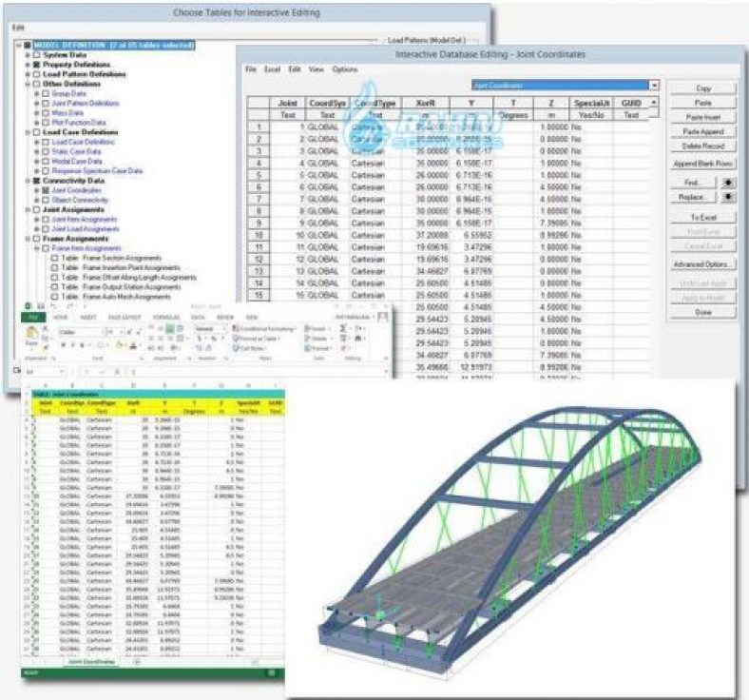Image resolution: width=749 pixels, height=700 pixels.
Task: Click the Delete Record button
Action: [703, 146]
